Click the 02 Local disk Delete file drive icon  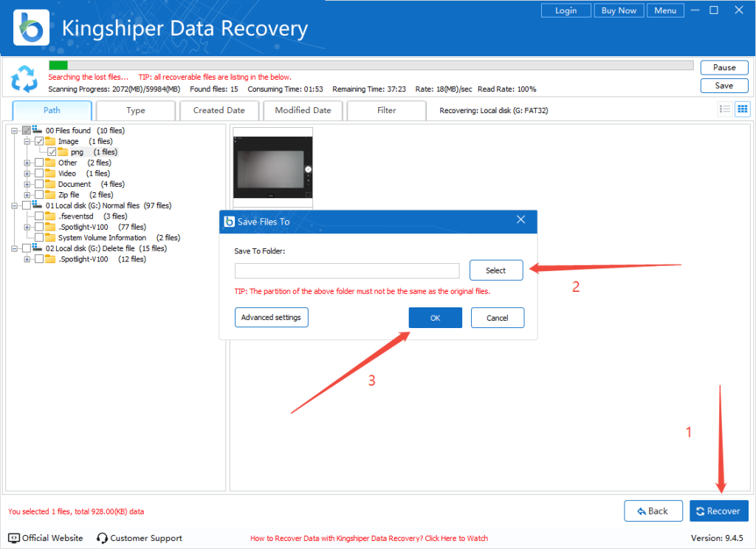click(37, 248)
